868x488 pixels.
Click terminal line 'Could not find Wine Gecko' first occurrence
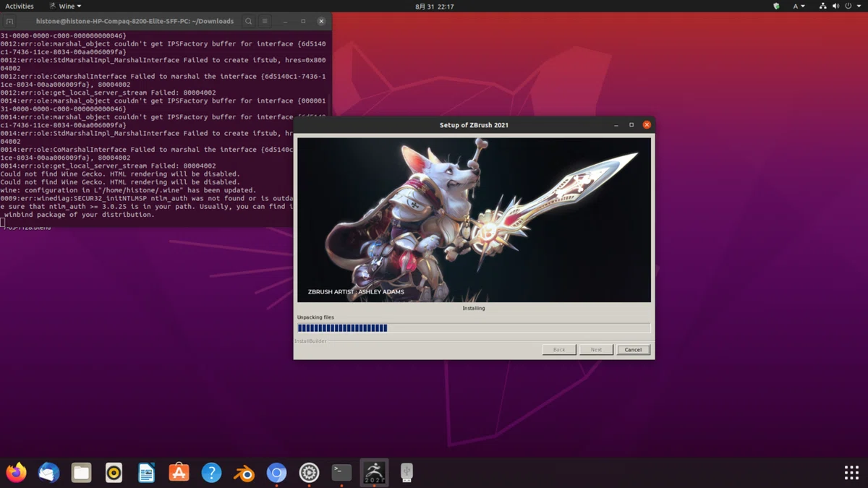120,174
